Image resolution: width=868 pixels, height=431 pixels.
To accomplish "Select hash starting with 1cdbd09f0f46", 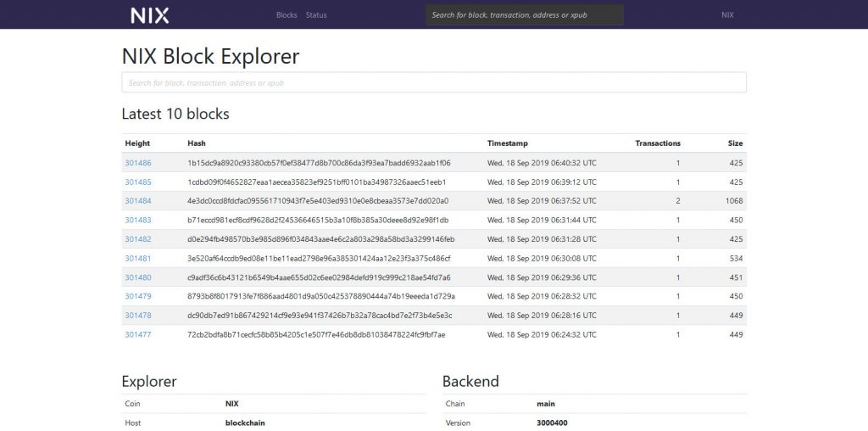I will [x=317, y=182].
